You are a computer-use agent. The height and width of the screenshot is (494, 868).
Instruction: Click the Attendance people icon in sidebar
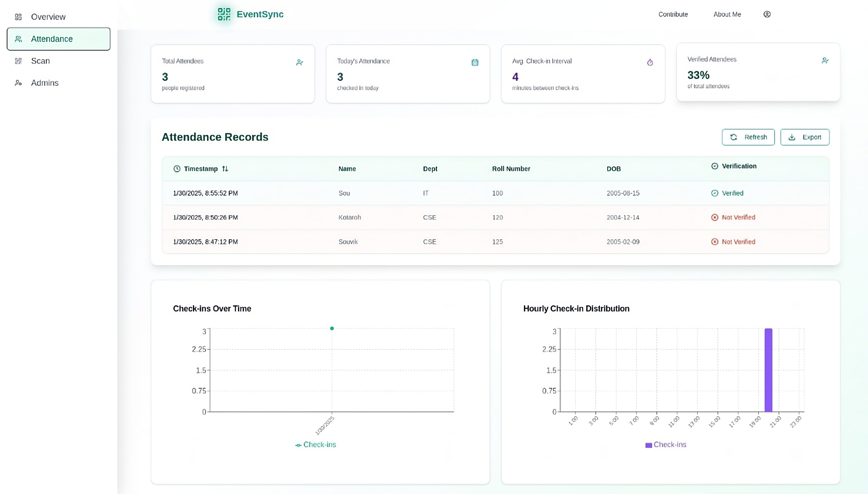(x=18, y=39)
